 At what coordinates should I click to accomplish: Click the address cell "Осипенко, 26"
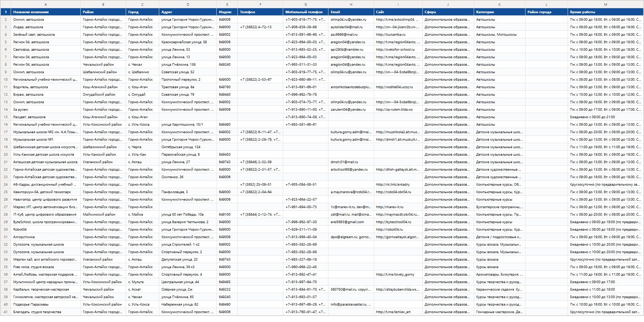(188, 177)
